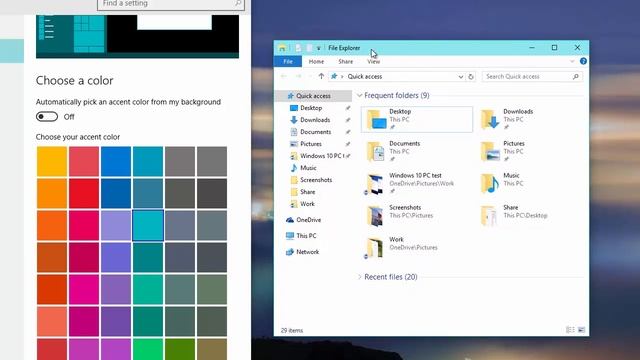The width and height of the screenshot is (640, 360).
Task: Open the Windows 10 PC test folder tile
Action: pos(417,183)
